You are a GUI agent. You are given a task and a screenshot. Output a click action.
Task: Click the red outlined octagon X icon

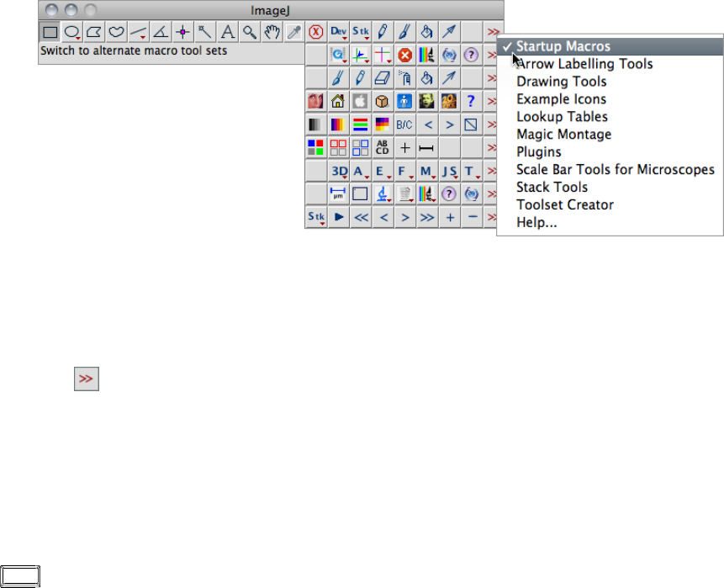pos(316,32)
